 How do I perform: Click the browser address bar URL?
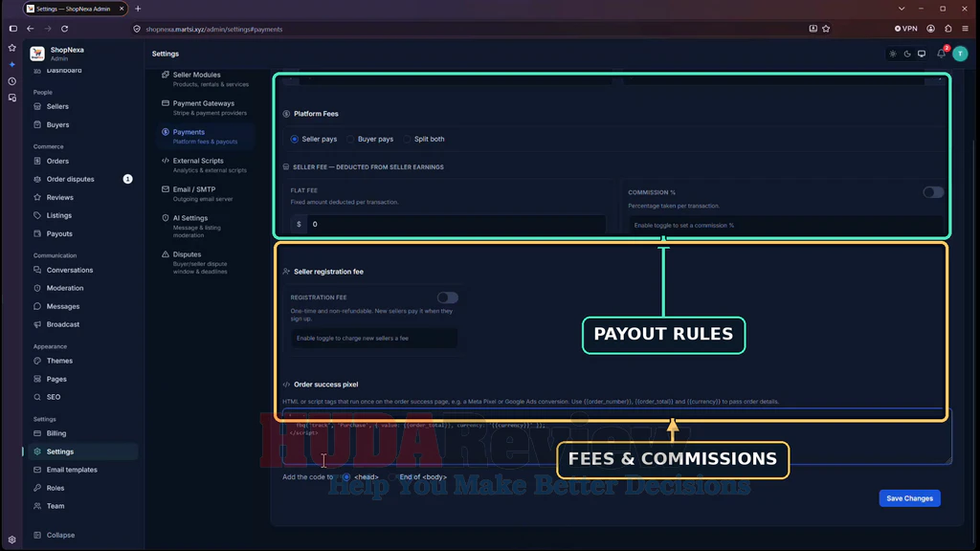click(213, 30)
